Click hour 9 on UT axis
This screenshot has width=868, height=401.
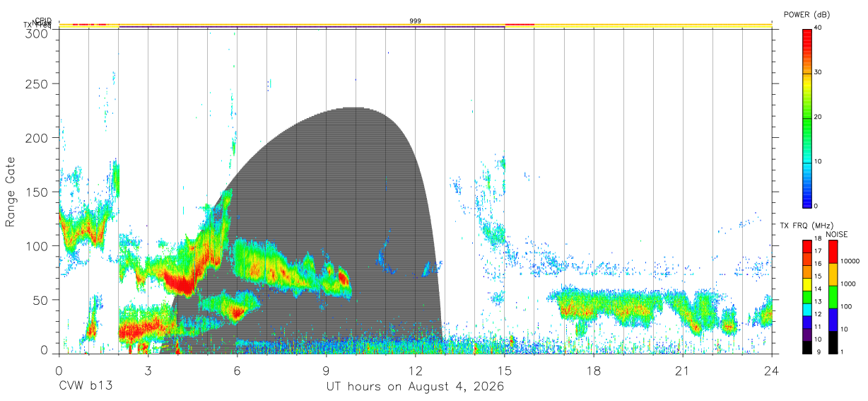tap(327, 370)
